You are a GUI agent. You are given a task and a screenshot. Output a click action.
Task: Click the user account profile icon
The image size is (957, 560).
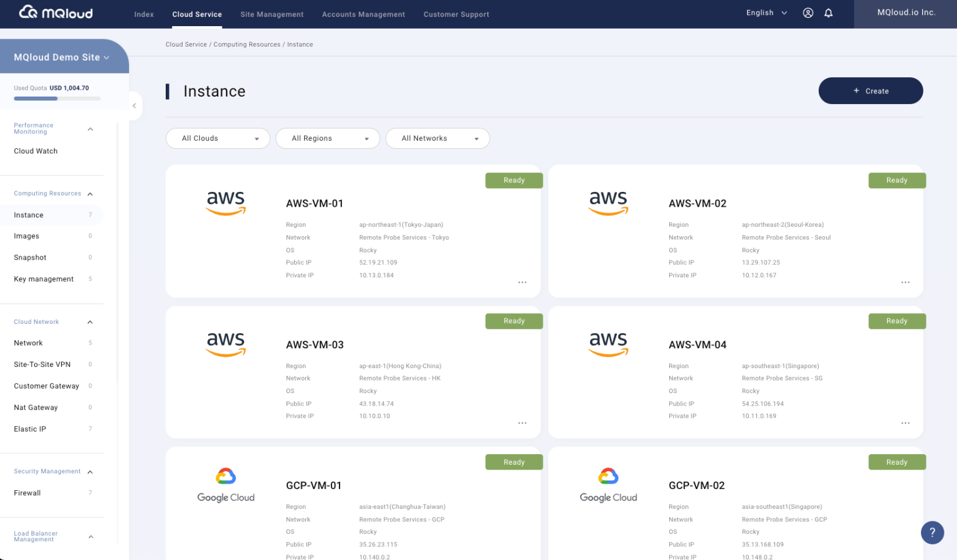click(808, 12)
